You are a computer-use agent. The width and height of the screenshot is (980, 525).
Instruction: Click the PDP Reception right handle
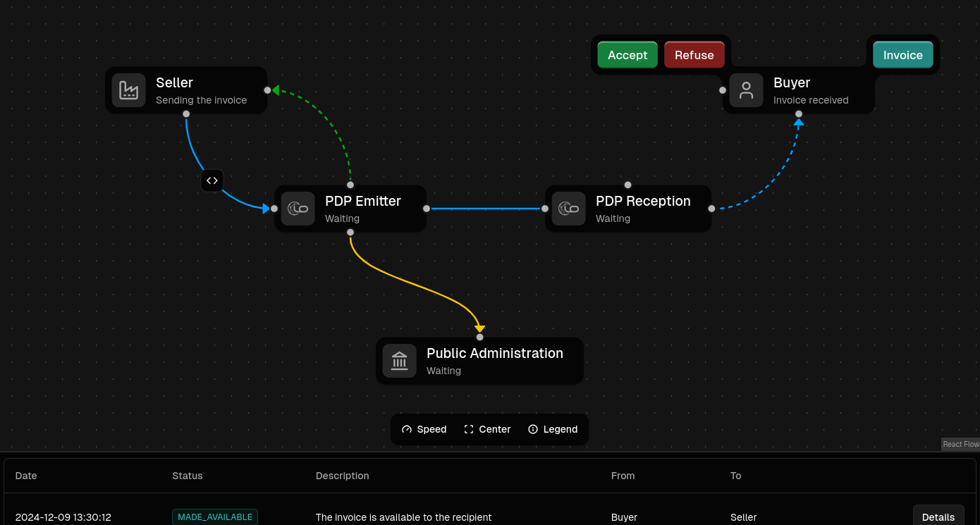pos(711,209)
